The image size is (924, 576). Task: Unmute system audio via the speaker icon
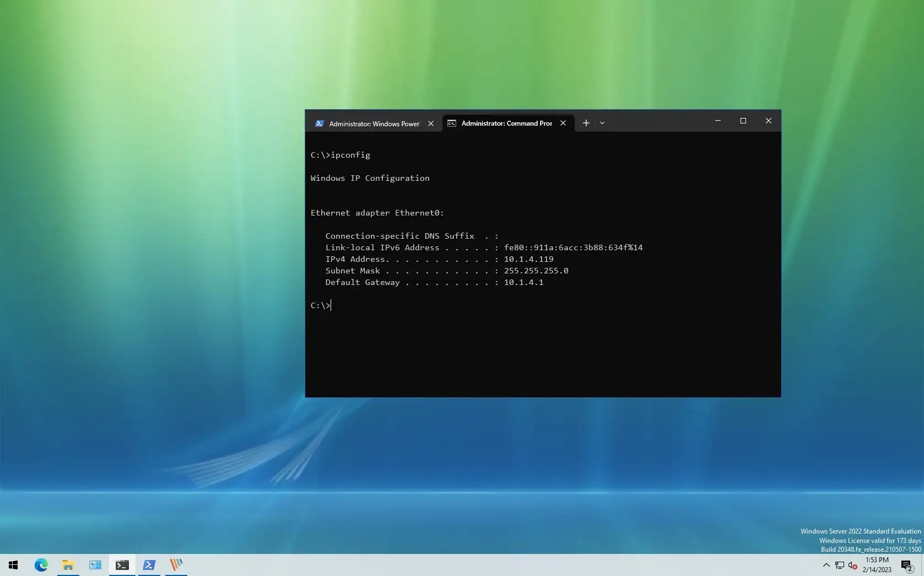852,565
